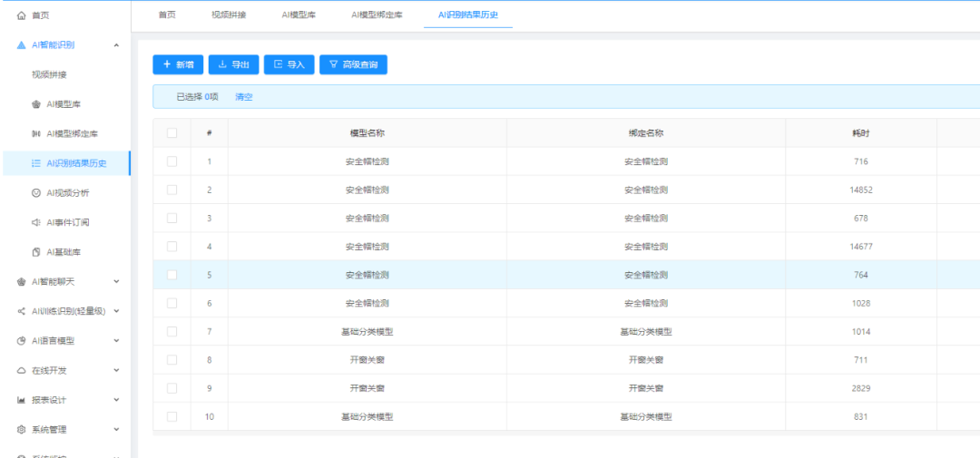Check the checkbox for row 7
This screenshot has width=980, height=458.
pyautogui.click(x=171, y=331)
